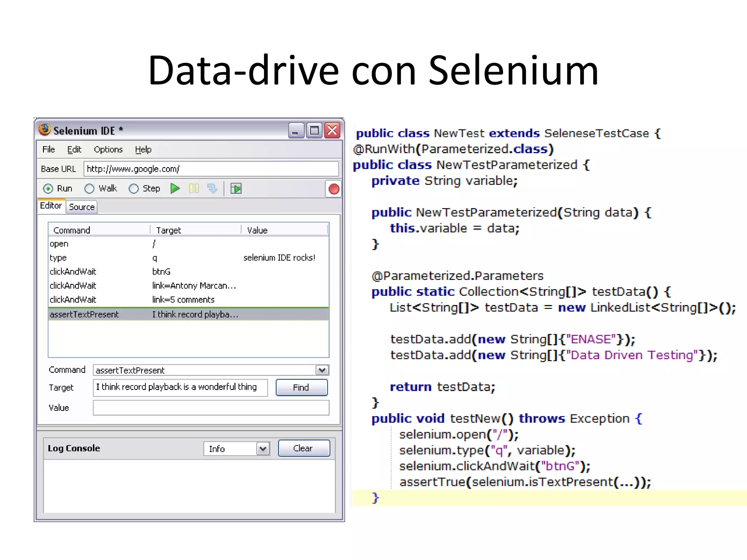Click the TestRunner play icon
The image size is (747, 560).
coord(236,188)
